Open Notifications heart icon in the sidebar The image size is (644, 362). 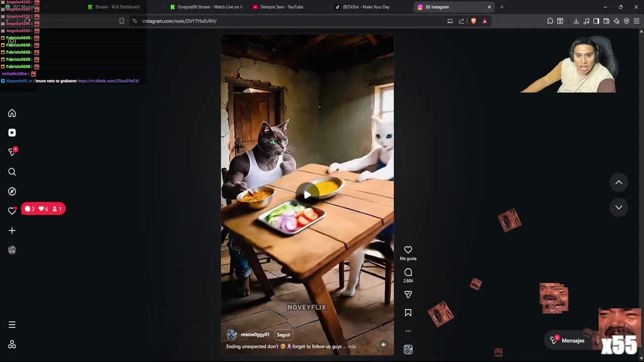pyautogui.click(x=12, y=211)
